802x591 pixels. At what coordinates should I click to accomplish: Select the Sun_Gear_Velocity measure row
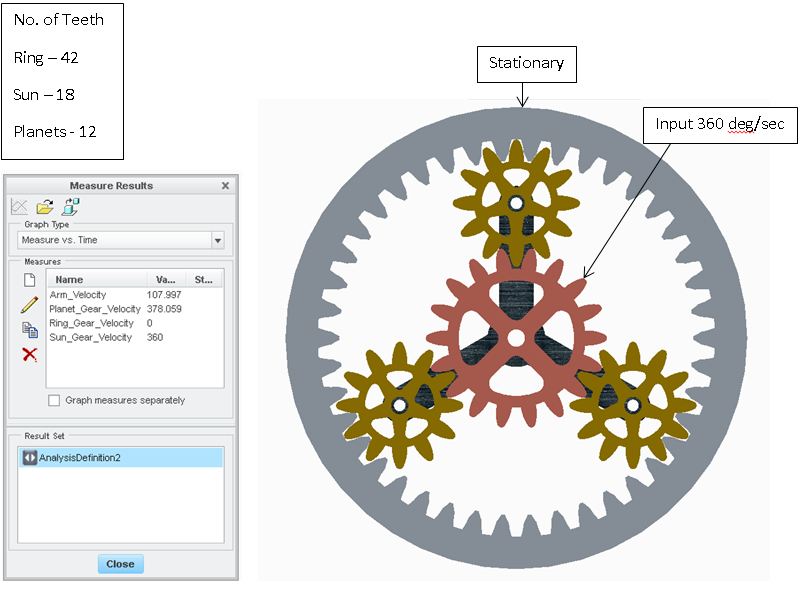pyautogui.click(x=135, y=338)
